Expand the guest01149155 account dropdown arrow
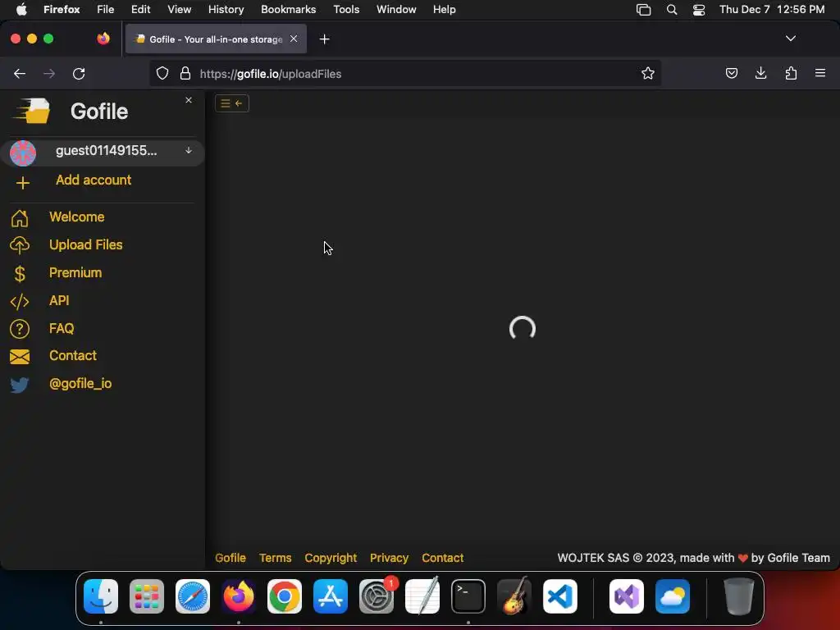Screen dimensions: 840x630 pos(189,151)
